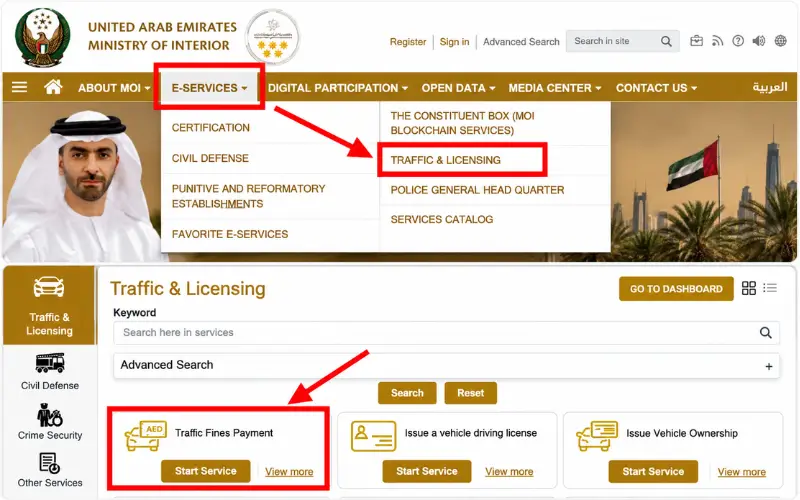This screenshot has height=500, width=800.
Task: Click the UAE Ministry emblem logo
Action: [42, 37]
